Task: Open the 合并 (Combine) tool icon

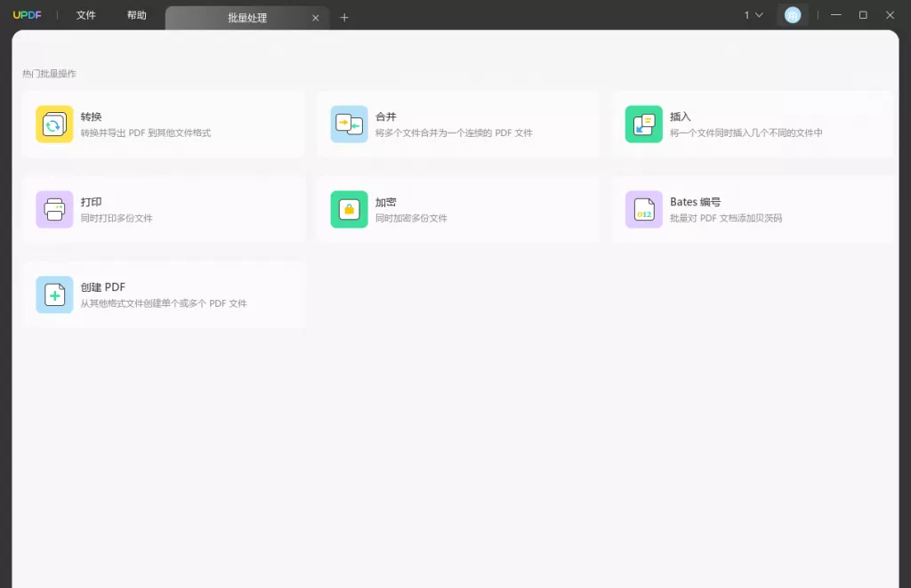Action: (x=349, y=124)
